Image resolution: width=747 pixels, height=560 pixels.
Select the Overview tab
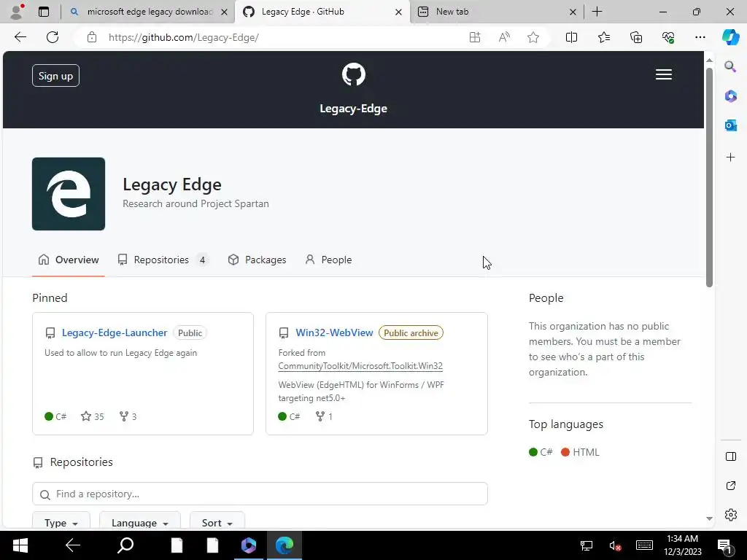[x=68, y=260]
